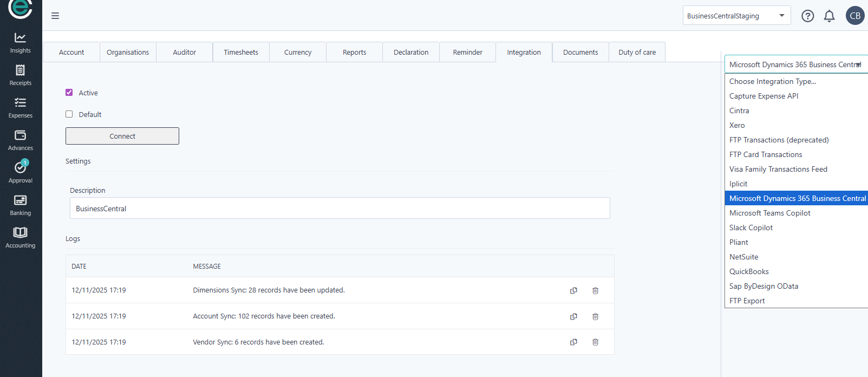Select Slack Copilot option
868x377 pixels.
(x=796, y=227)
